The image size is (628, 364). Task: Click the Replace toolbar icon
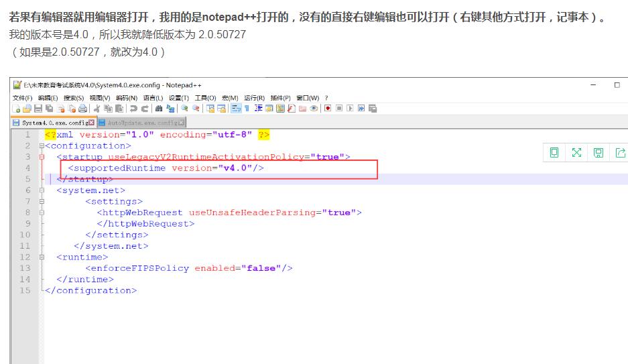[170, 109]
